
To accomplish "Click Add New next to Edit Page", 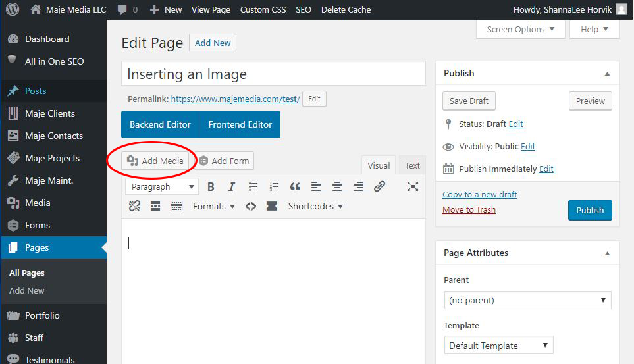I will pos(213,43).
